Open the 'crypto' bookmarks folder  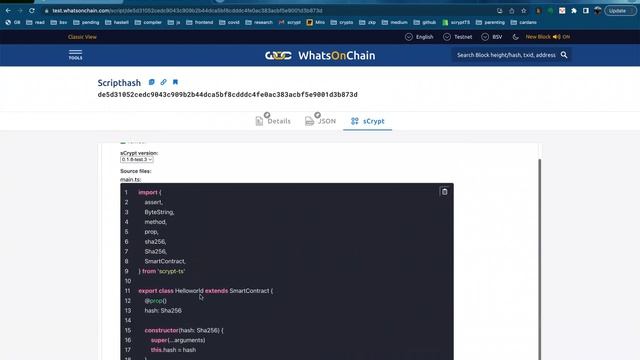[x=342, y=22]
